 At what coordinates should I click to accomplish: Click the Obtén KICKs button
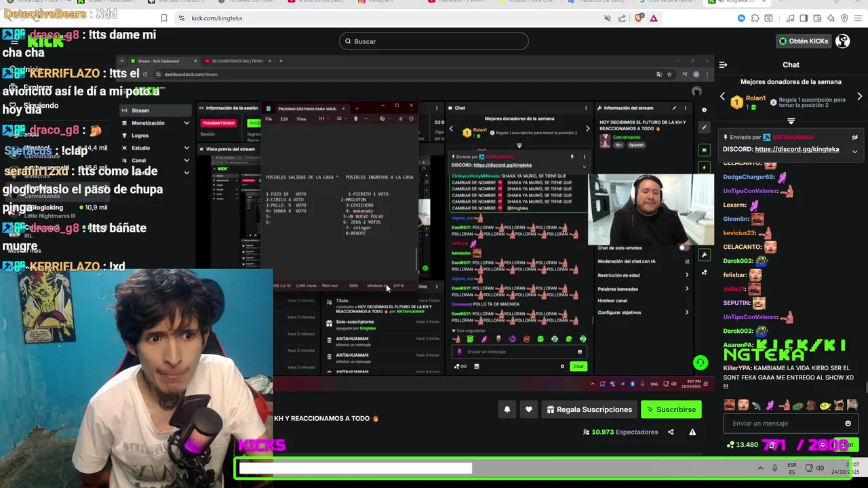pyautogui.click(x=804, y=41)
